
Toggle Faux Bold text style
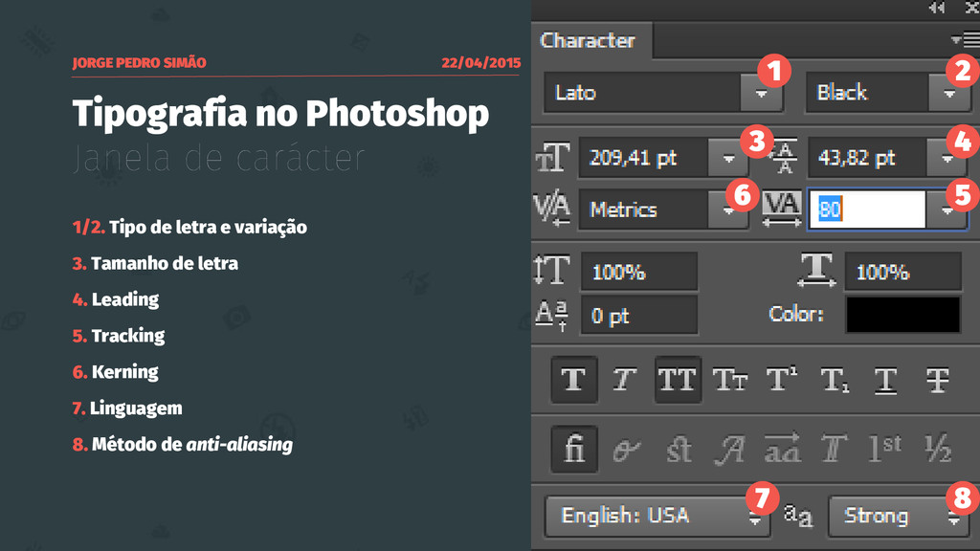574,380
